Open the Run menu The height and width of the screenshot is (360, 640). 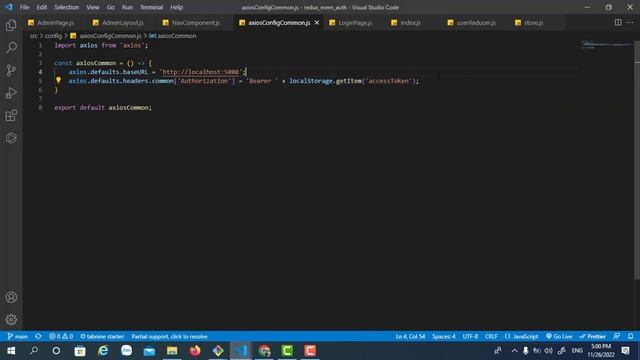[x=127, y=7]
